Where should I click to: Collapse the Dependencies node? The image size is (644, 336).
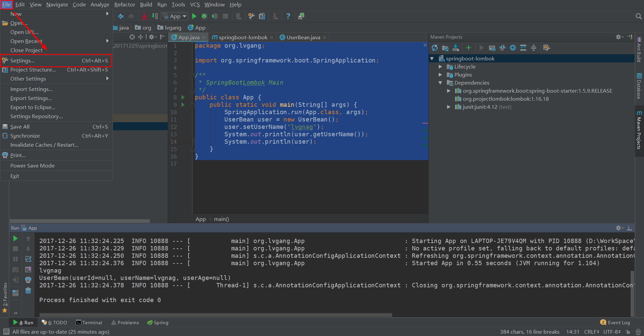point(440,83)
